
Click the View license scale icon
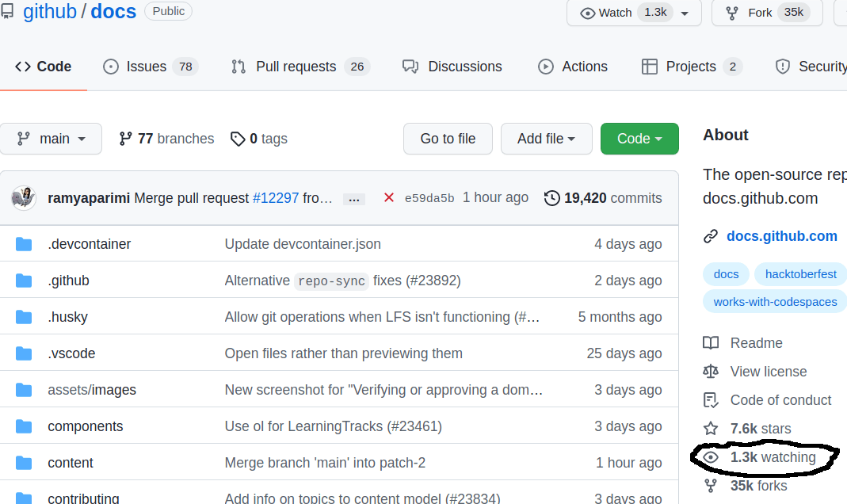click(711, 372)
